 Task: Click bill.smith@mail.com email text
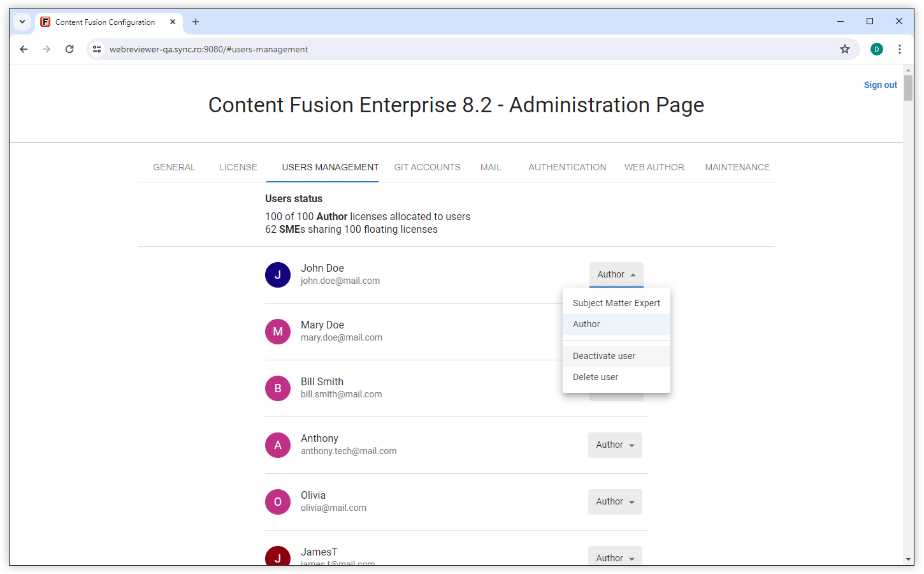pos(342,394)
